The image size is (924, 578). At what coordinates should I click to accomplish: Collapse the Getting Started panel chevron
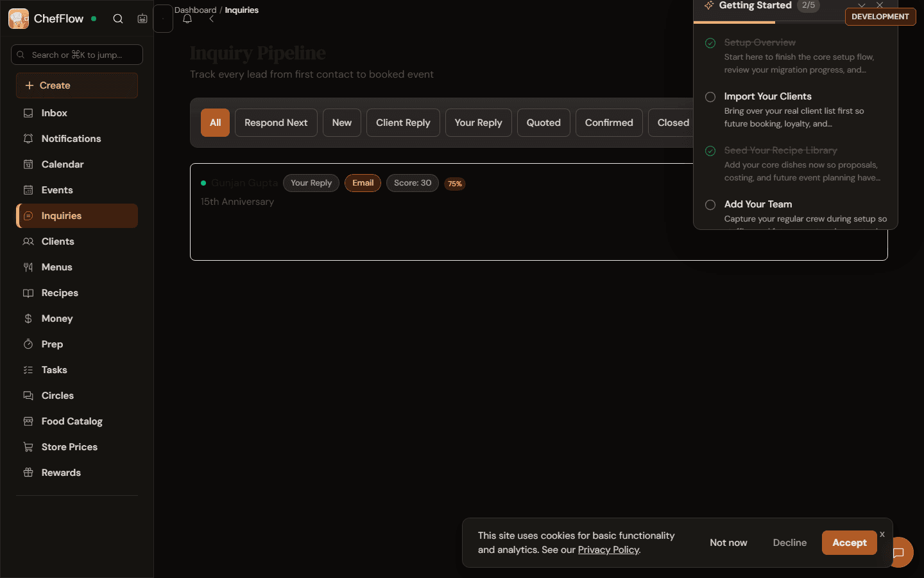862,5
